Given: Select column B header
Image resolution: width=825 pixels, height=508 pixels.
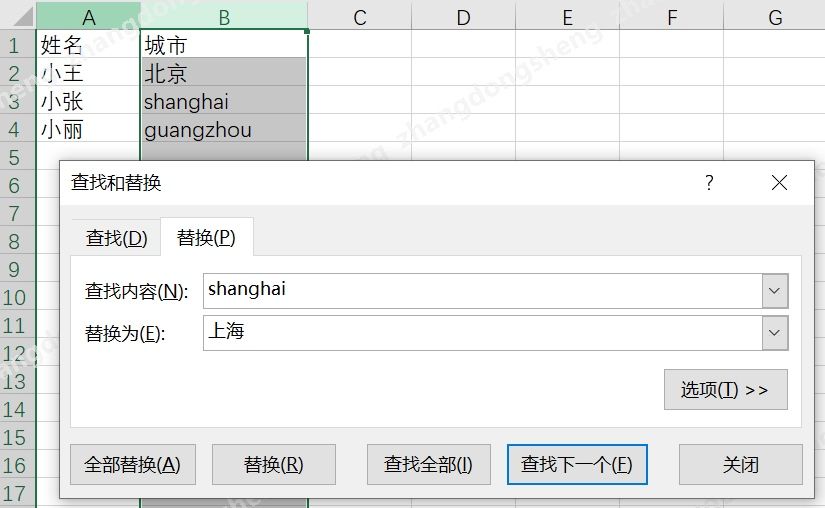Looking at the screenshot, I should [224, 16].
